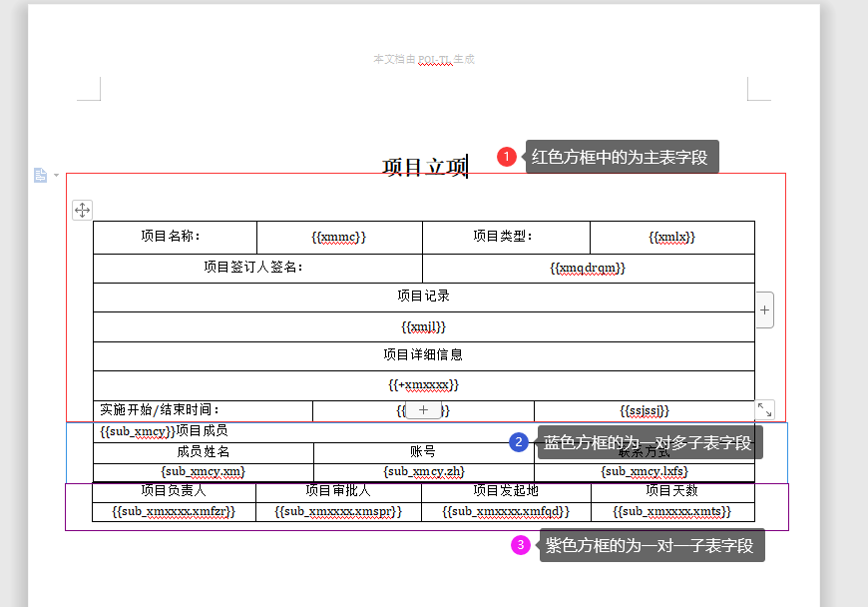Place cursor in the 项目立项 title
Viewport: 868px width, 607px height.
pyautogui.click(x=424, y=167)
